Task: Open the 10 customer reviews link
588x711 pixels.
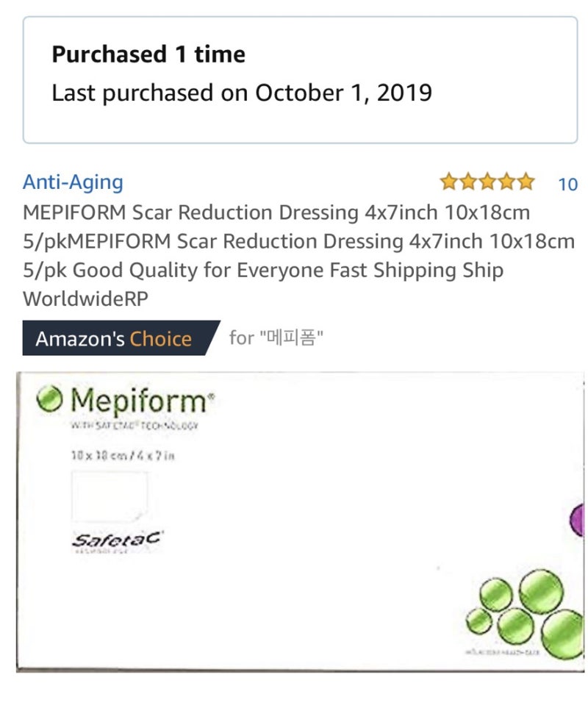Action: pyautogui.click(x=567, y=184)
